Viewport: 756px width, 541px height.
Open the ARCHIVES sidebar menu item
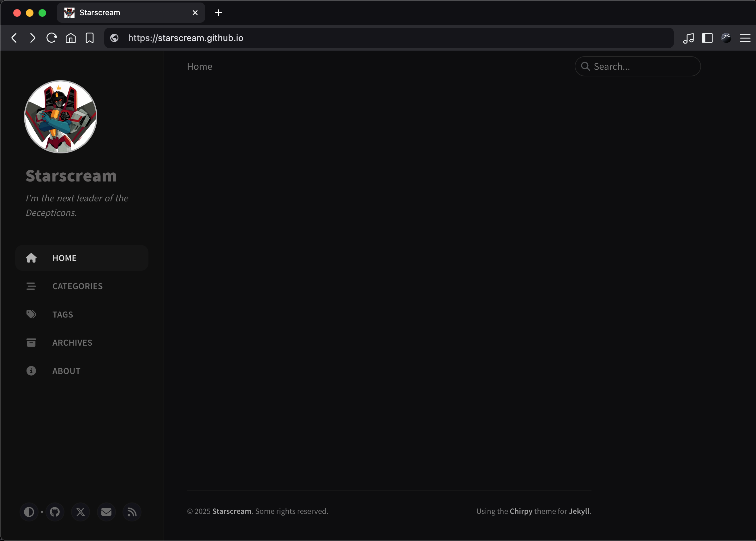(82, 342)
